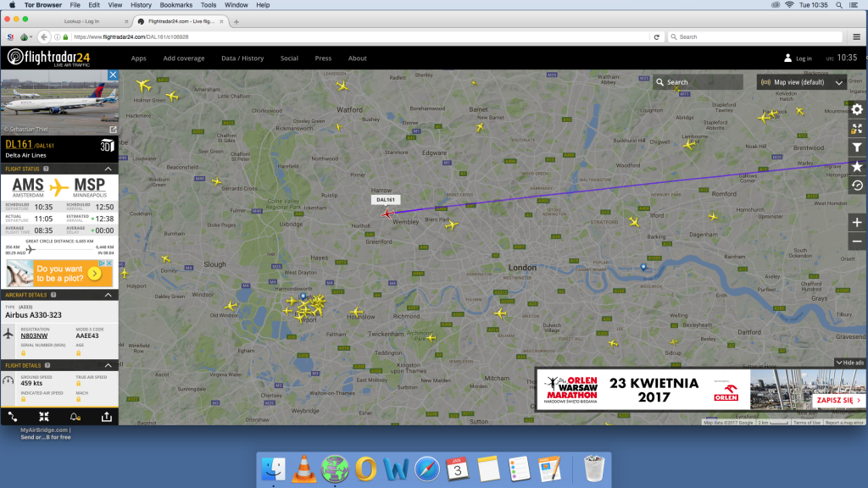Image resolution: width=868 pixels, height=488 pixels.
Task: Open the N803NW registration link
Action: click(x=34, y=335)
